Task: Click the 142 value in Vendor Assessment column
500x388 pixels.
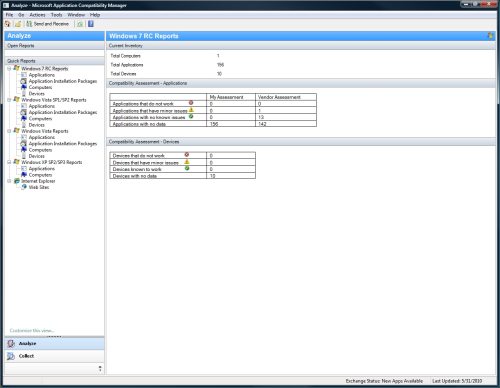Action: point(262,124)
